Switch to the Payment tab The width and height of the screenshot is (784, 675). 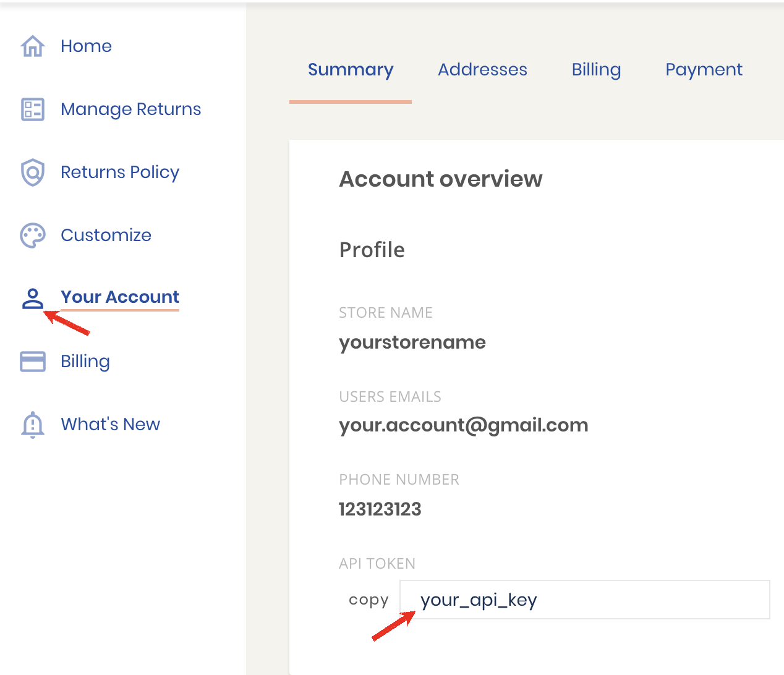pyautogui.click(x=704, y=70)
